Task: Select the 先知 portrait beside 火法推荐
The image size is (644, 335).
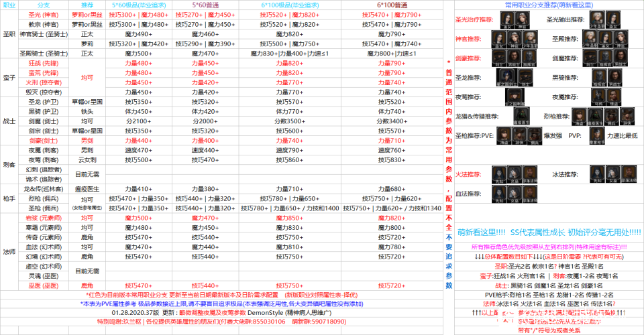Action: tap(499, 175)
